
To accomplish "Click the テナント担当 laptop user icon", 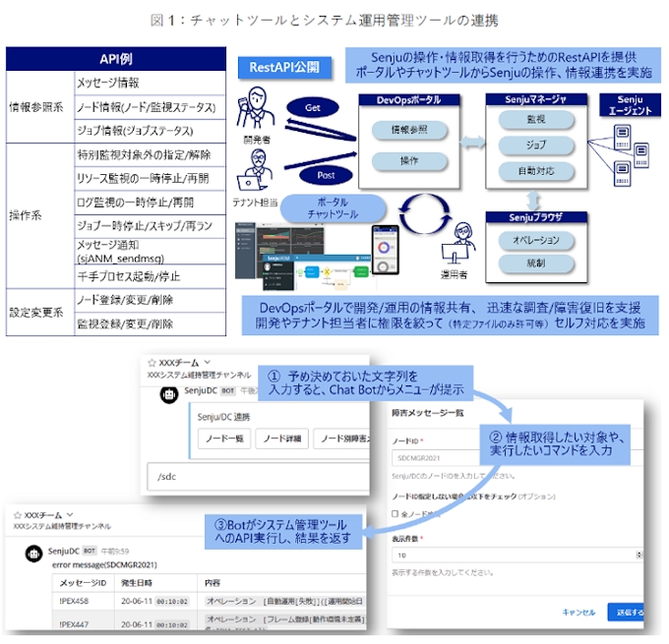I will (x=253, y=171).
